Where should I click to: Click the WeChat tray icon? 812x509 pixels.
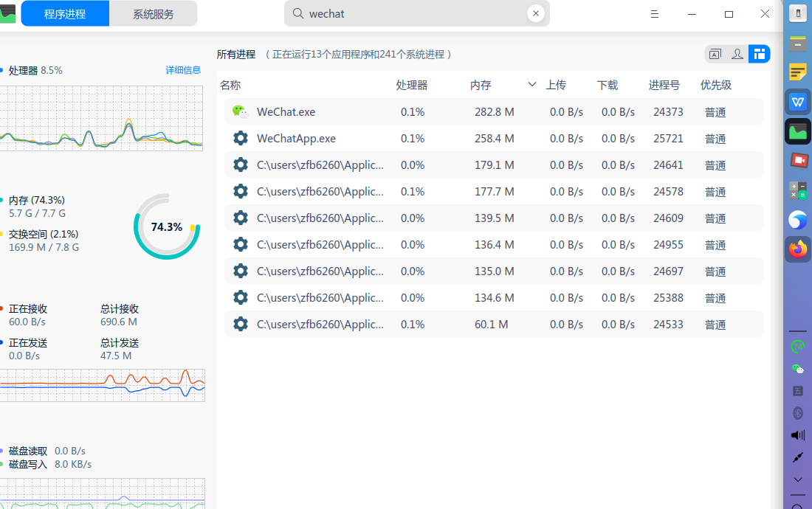click(797, 369)
